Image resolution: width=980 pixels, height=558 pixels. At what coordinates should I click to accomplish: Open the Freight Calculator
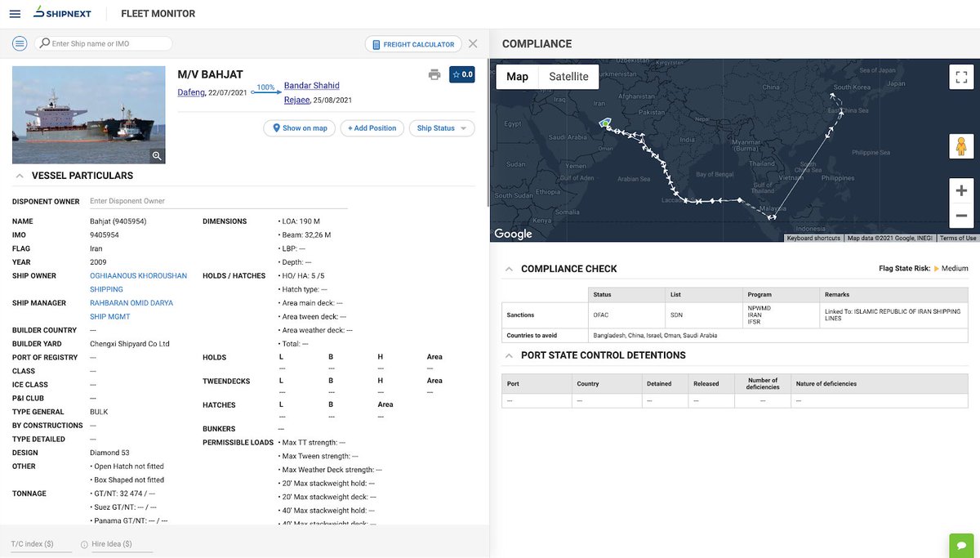tap(413, 44)
